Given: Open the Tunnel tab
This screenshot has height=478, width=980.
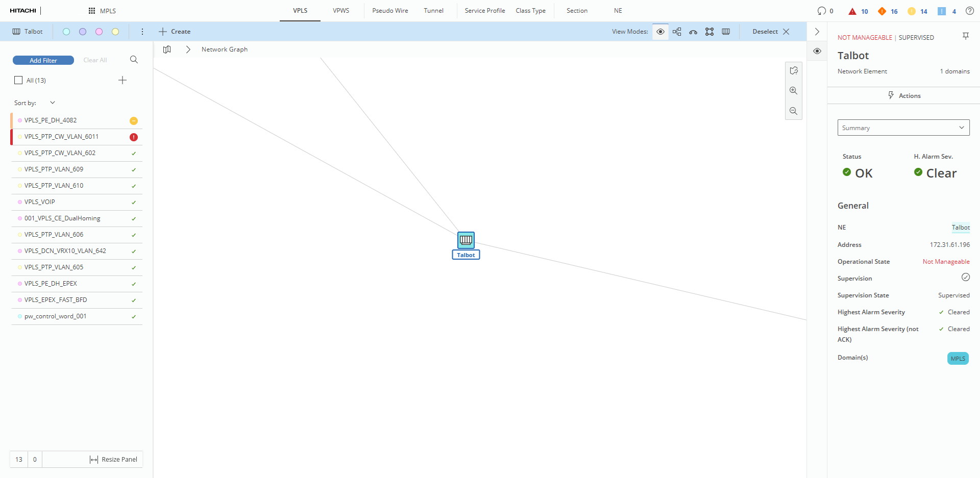Looking at the screenshot, I should [x=433, y=11].
